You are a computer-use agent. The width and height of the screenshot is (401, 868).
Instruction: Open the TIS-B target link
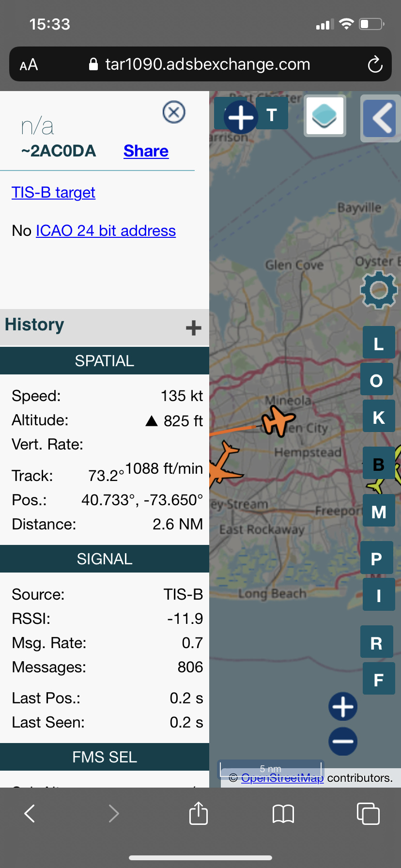tap(53, 192)
